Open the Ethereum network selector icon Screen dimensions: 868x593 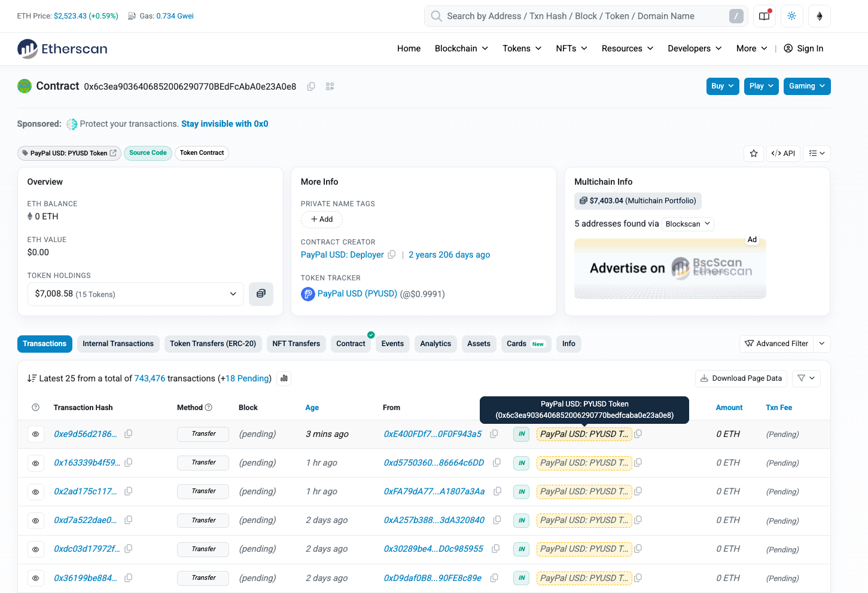click(820, 16)
